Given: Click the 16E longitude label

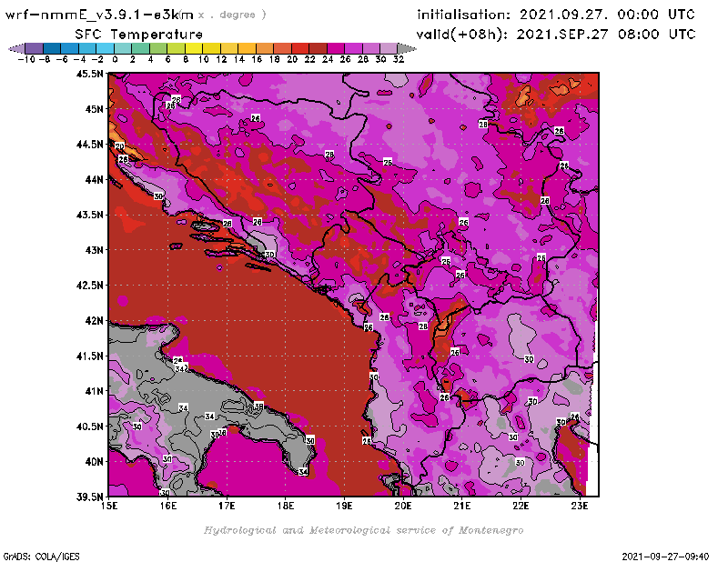Looking at the screenshot, I should 168,506.
